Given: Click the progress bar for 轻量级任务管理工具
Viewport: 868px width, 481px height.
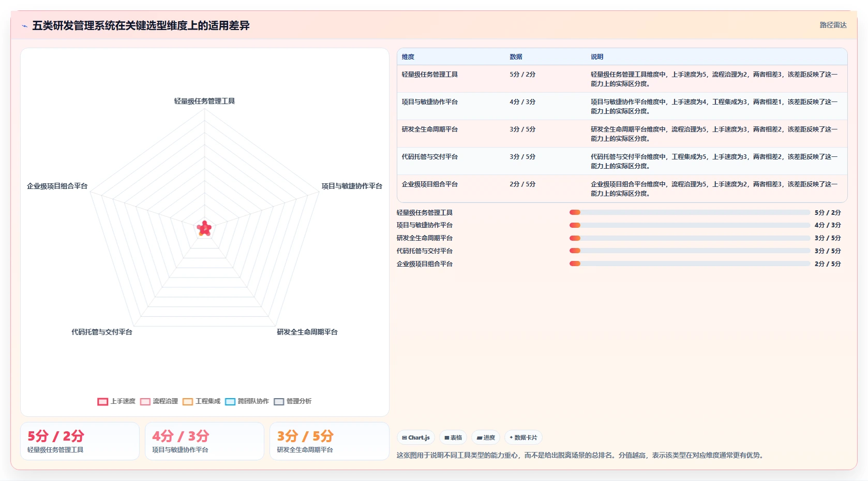Looking at the screenshot, I should click(690, 212).
